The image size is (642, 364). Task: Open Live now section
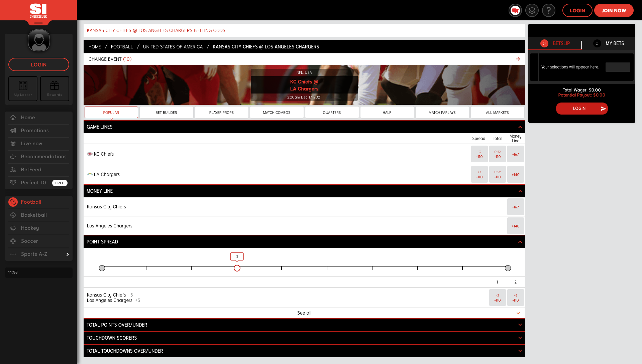[x=39, y=144]
